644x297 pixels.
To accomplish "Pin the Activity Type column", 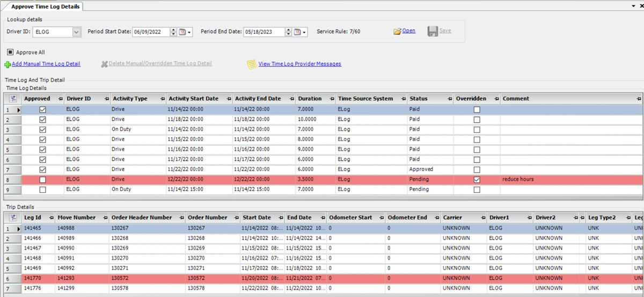I will click(x=162, y=99).
